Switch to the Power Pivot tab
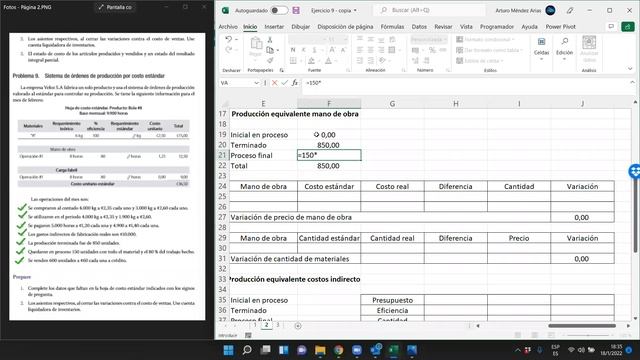This screenshot has height=360, width=640. click(560, 27)
